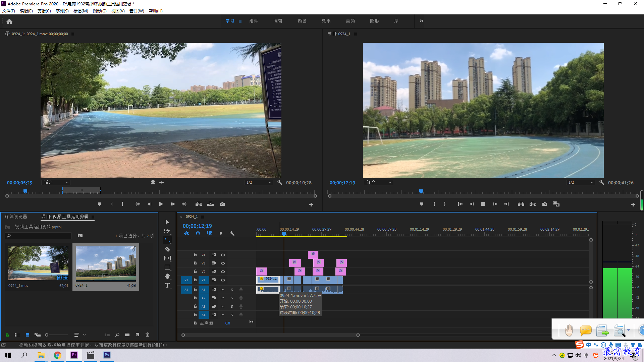Create new bin in Project panel

click(127, 335)
